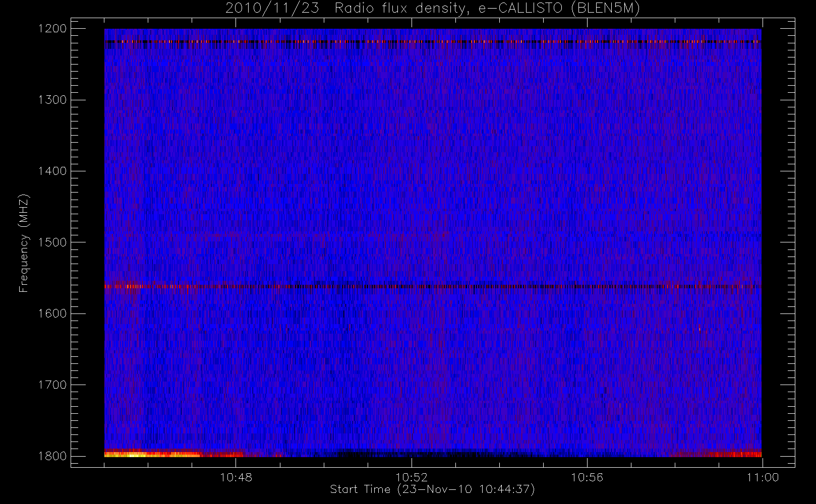
Task: Click the Start Time axis caption
Action: pyautogui.click(x=432, y=489)
